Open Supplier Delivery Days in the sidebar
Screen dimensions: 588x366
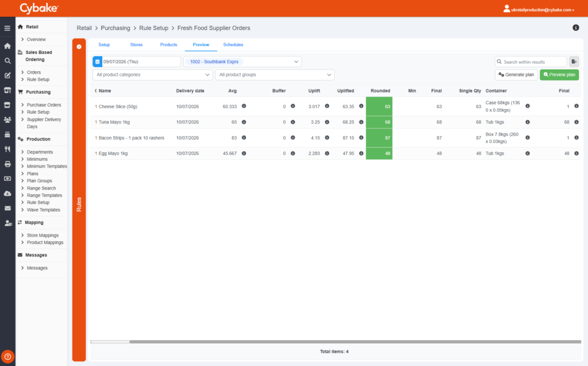coord(44,123)
